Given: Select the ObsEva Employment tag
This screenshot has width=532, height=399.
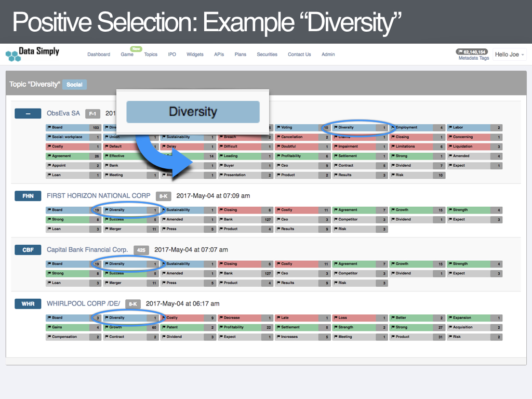Looking at the screenshot, I should [x=417, y=128].
